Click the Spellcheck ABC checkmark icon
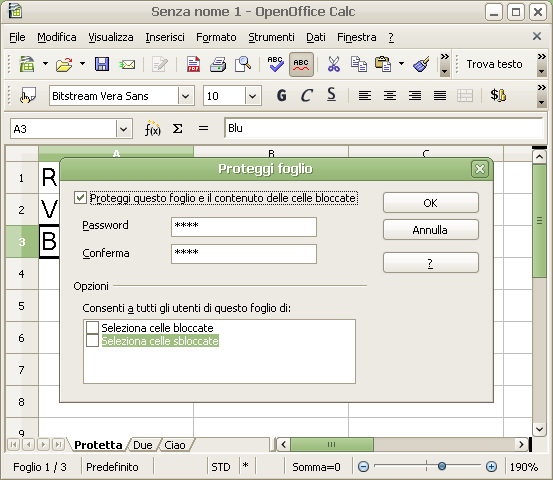Viewport: 553px width, 480px height. point(275,64)
